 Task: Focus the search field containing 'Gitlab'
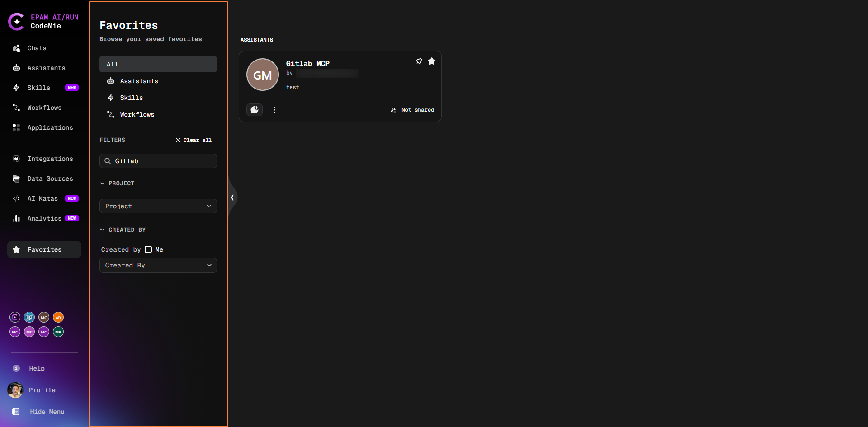pos(158,161)
